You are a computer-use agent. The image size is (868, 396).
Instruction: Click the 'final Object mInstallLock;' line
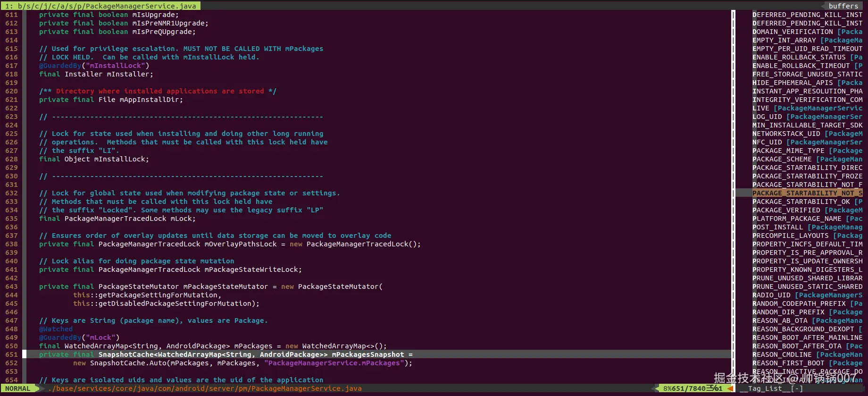coord(94,159)
